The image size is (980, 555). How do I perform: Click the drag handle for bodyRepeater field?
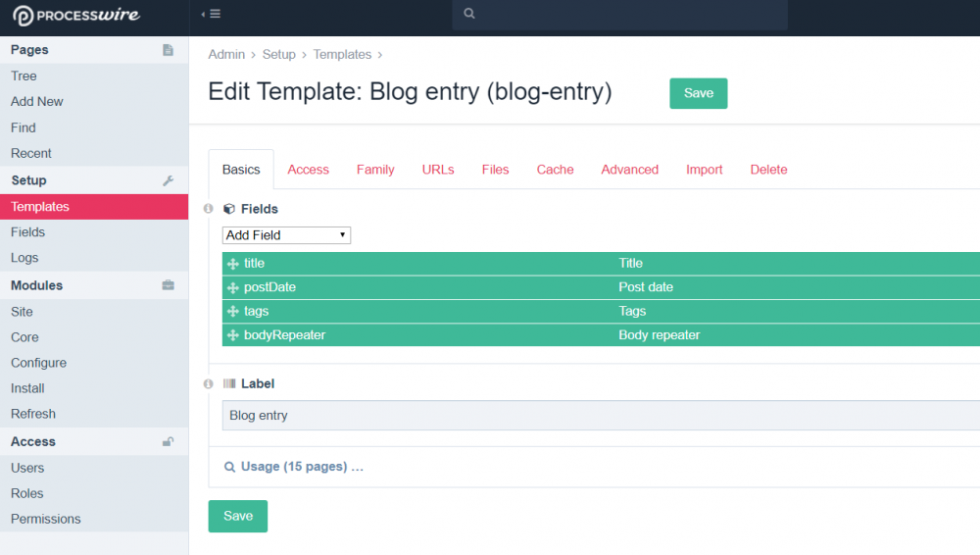click(233, 335)
